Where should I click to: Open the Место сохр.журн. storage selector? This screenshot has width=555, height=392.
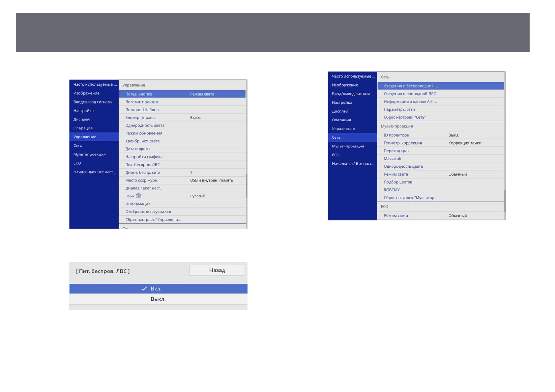click(182, 180)
